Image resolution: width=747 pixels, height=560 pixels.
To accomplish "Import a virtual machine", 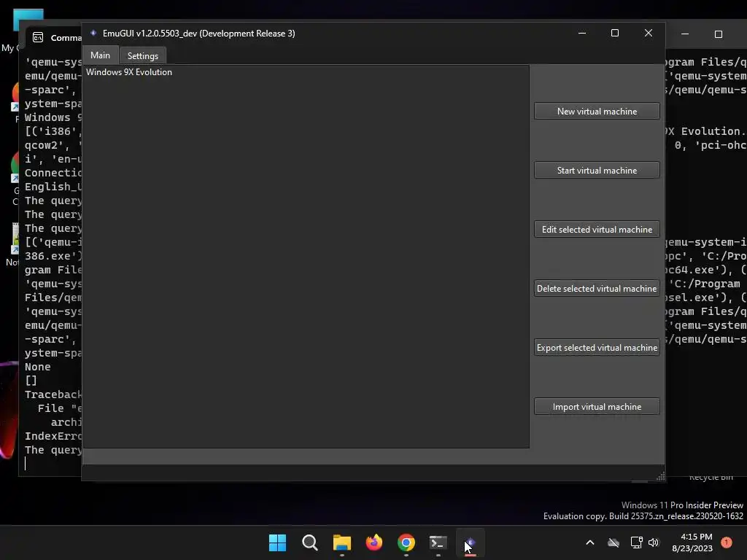I will point(597,406).
